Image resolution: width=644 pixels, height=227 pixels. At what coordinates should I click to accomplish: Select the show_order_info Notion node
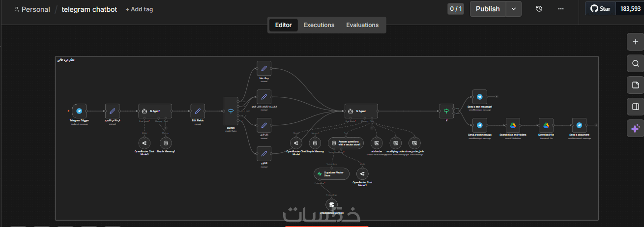pos(414,143)
